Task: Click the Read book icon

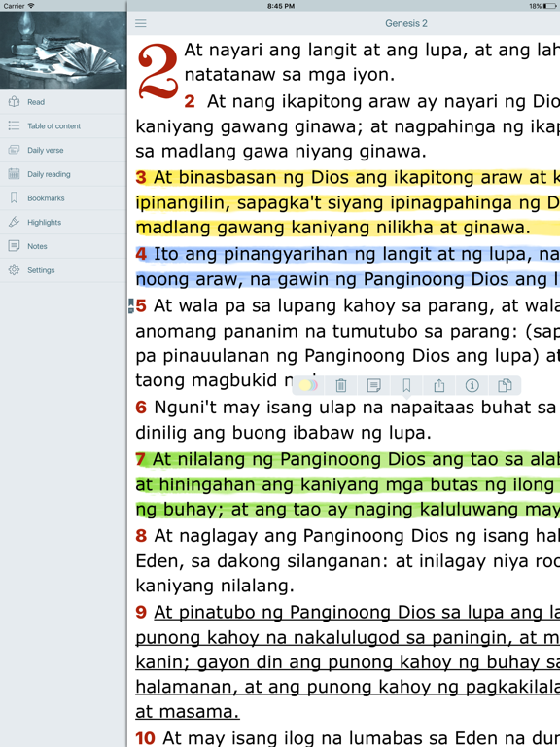Action: [x=14, y=101]
